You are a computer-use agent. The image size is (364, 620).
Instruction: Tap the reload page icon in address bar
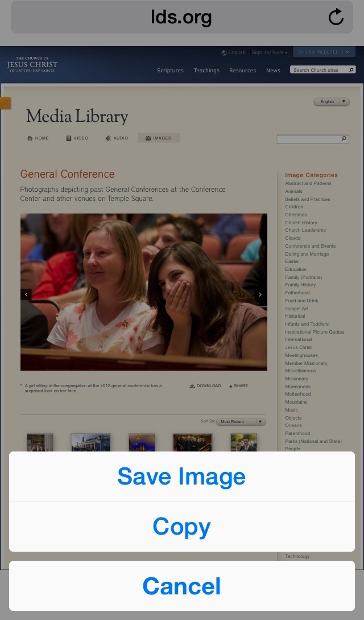(x=336, y=17)
